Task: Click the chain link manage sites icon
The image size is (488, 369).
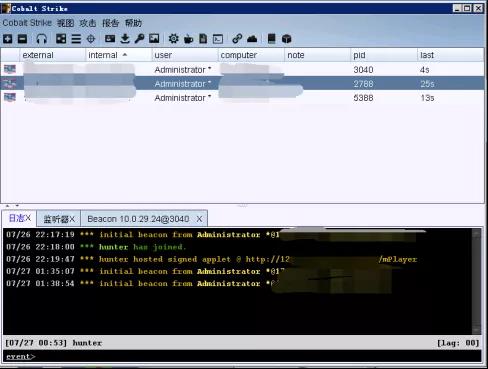Action: (237, 39)
